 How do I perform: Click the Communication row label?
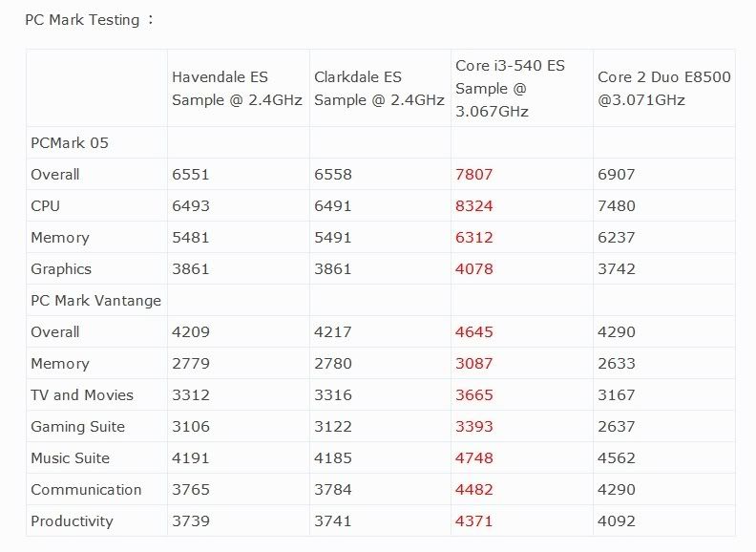[x=86, y=490]
